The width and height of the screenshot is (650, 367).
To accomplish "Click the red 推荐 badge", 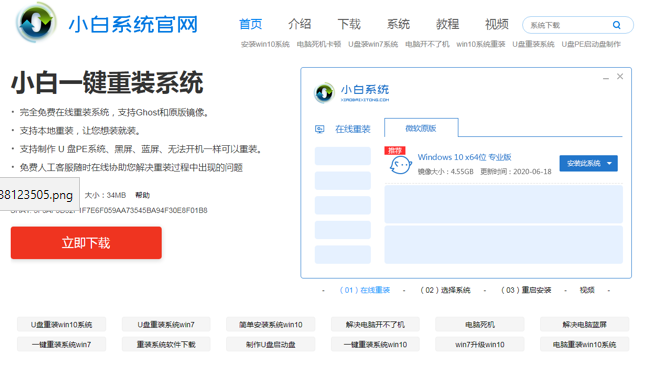I will [395, 150].
